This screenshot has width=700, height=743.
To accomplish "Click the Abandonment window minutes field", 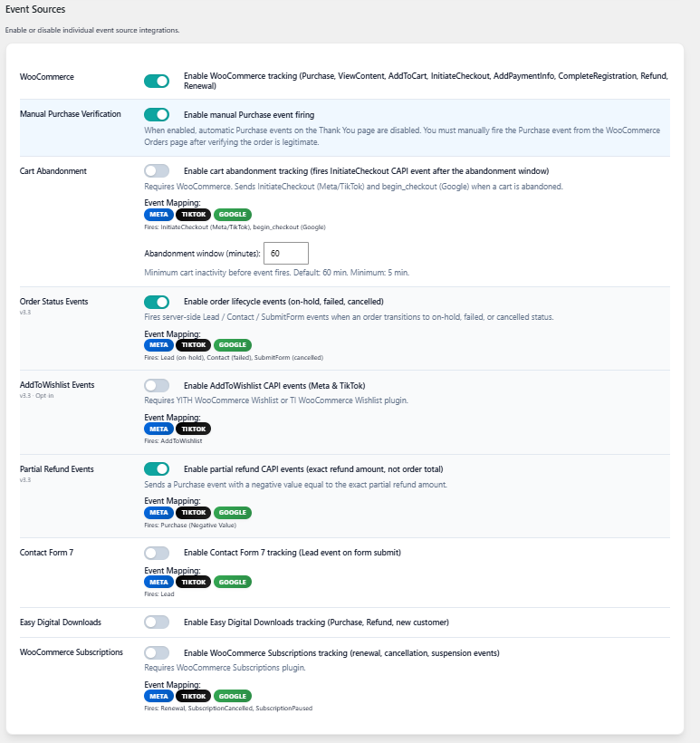I will tap(286, 254).
